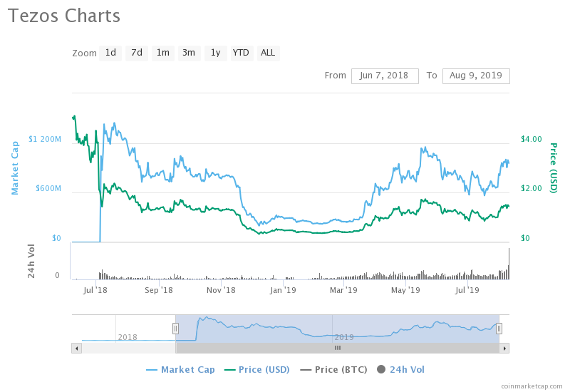Click the navigator left scroll arrow

pyautogui.click(x=76, y=348)
